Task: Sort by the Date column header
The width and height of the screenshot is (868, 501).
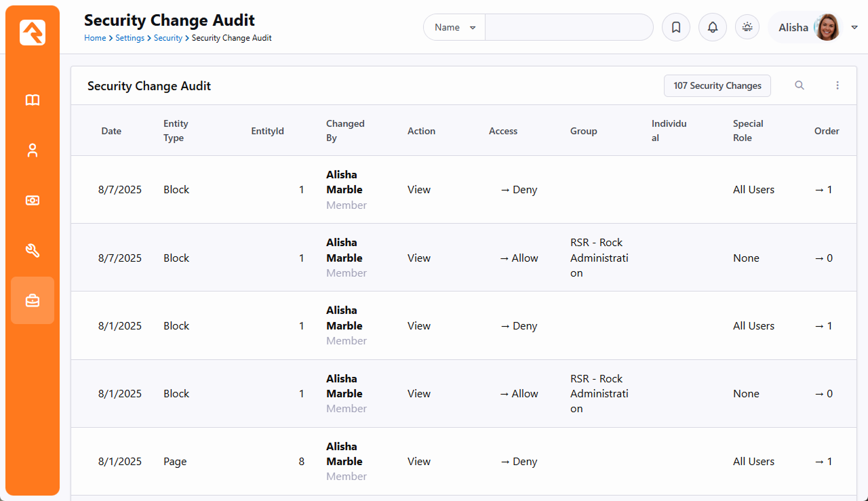Action: coord(111,131)
